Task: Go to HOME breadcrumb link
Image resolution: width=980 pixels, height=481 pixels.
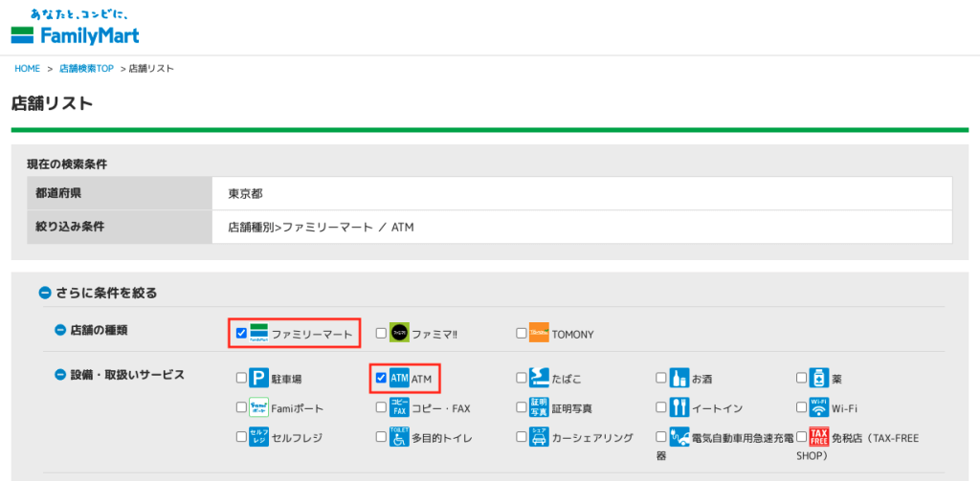Action: pyautogui.click(x=27, y=69)
